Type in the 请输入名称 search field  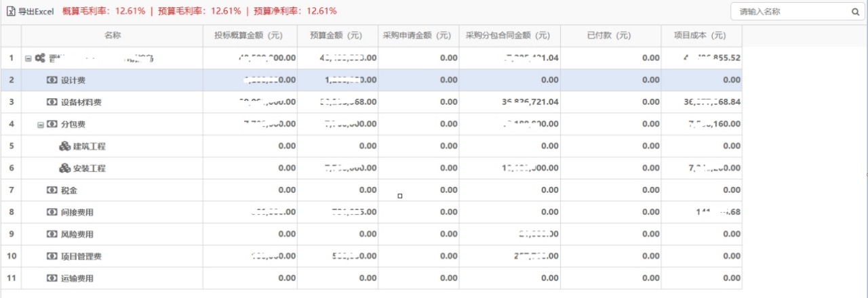(x=790, y=12)
